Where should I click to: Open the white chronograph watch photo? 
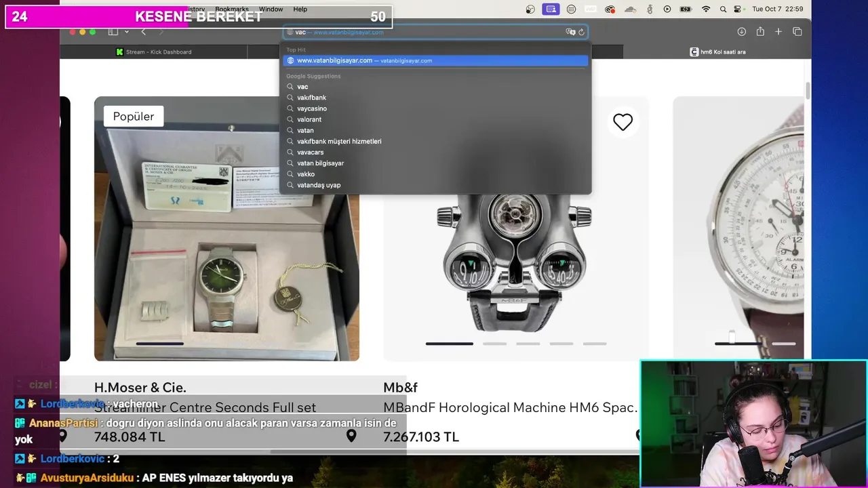click(x=738, y=228)
